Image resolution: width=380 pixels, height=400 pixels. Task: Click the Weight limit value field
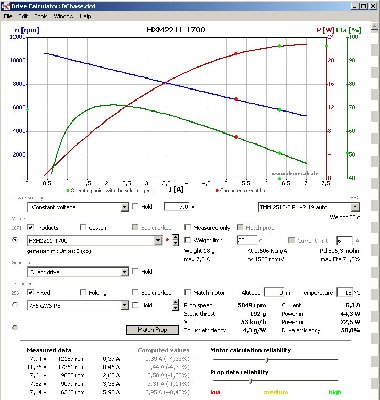pos(247,240)
